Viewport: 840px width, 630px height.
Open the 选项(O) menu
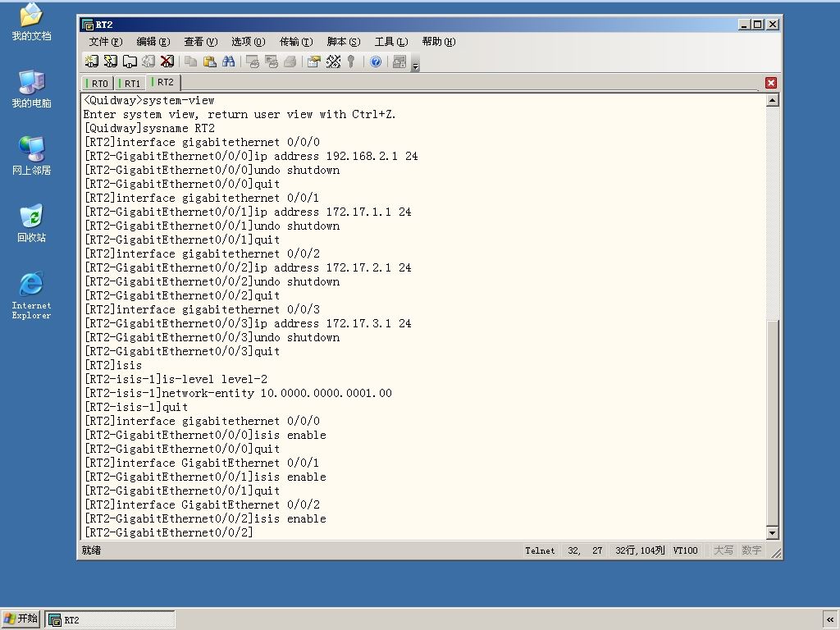249,42
